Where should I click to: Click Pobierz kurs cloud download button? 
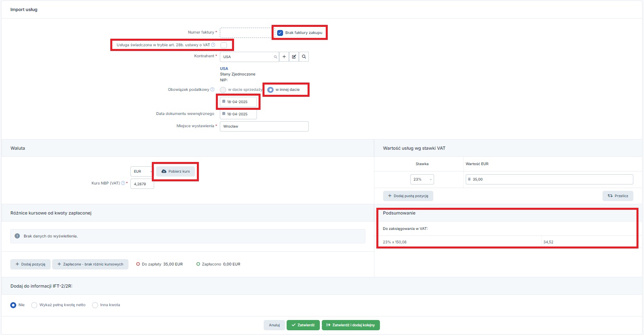pos(176,171)
